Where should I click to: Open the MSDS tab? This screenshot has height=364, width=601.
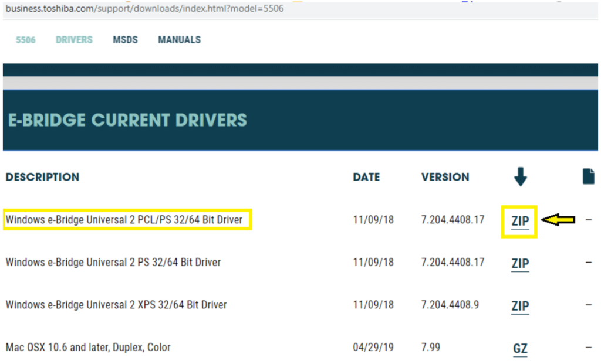125,40
